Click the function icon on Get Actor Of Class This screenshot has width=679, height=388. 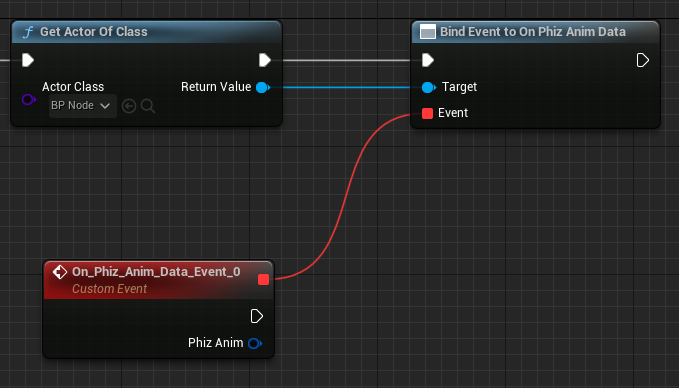28,32
